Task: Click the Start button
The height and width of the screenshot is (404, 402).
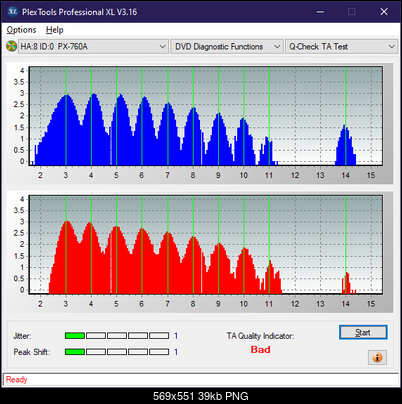Action: pos(363,332)
